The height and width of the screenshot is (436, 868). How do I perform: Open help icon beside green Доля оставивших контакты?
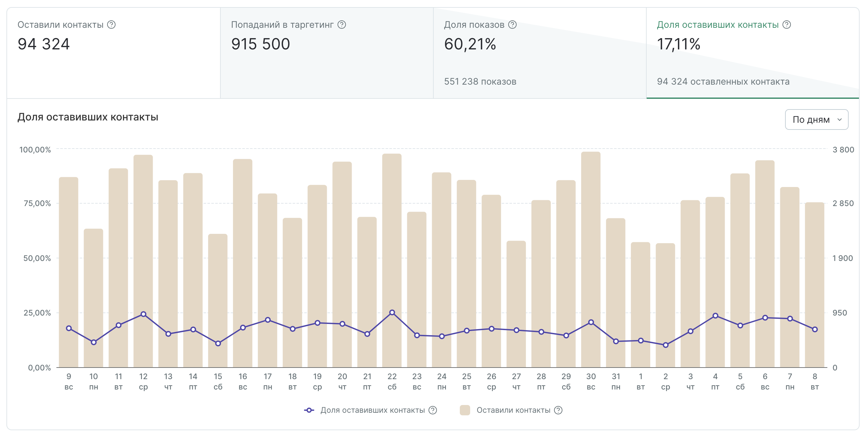point(786,25)
